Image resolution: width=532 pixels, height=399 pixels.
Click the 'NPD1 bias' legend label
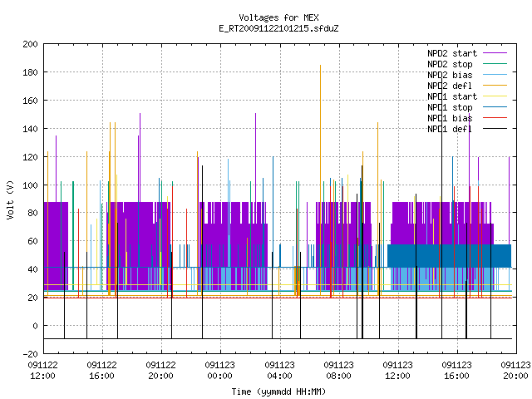point(450,118)
